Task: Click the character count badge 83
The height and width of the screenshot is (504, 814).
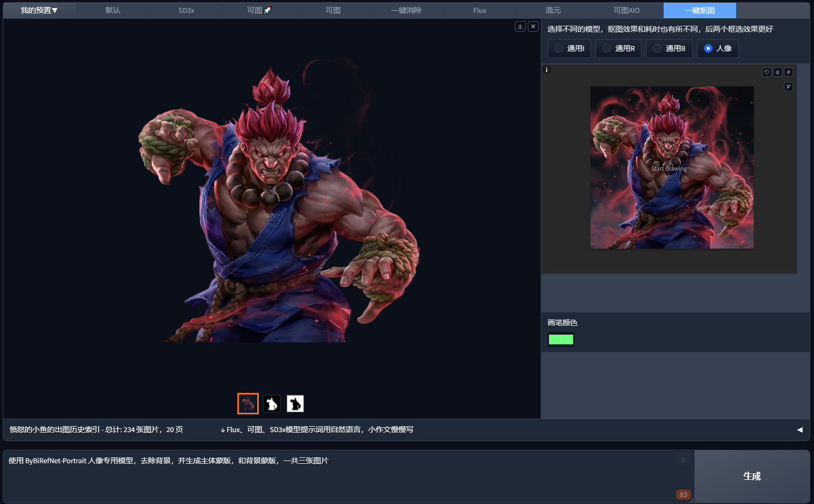Action: click(683, 495)
